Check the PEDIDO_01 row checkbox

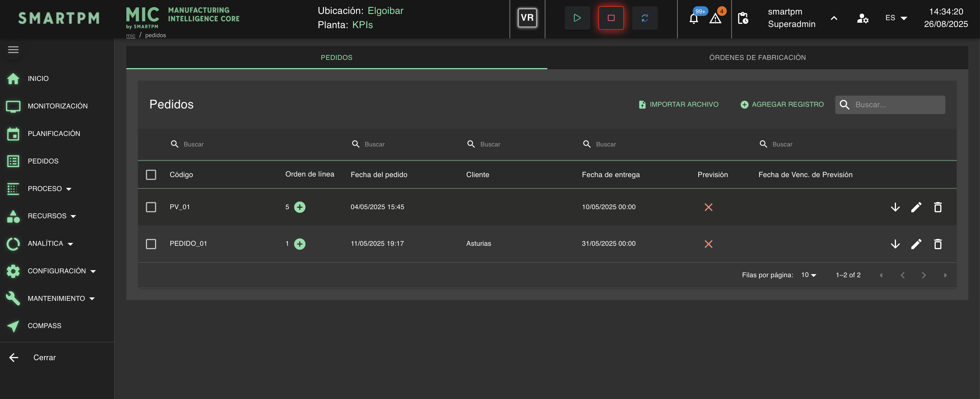pos(151,244)
